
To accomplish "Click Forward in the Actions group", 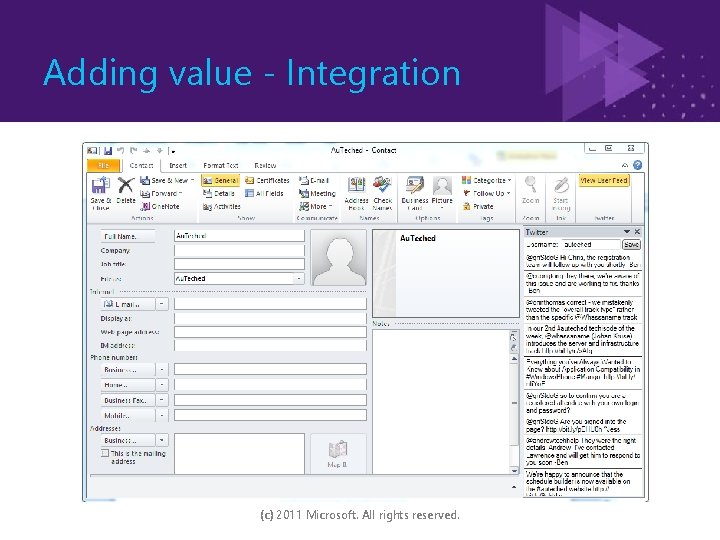I will pos(161,193).
